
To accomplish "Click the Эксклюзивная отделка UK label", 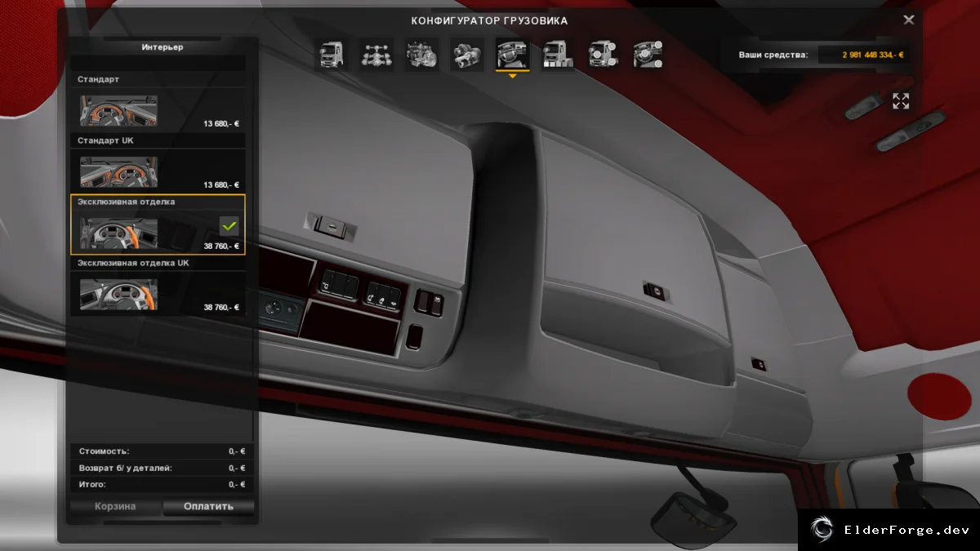I will pyautogui.click(x=133, y=263).
